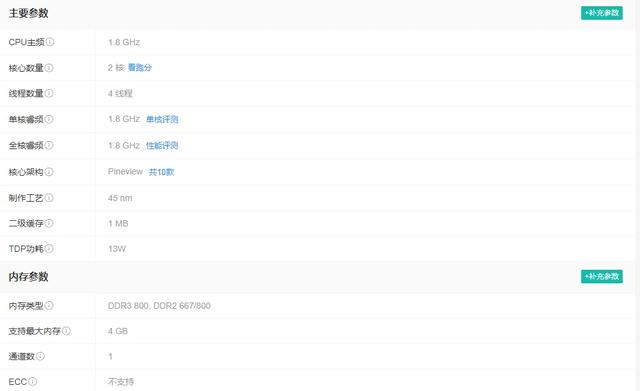
Task: Click the info icon beside 核心数量
Action: (x=49, y=68)
